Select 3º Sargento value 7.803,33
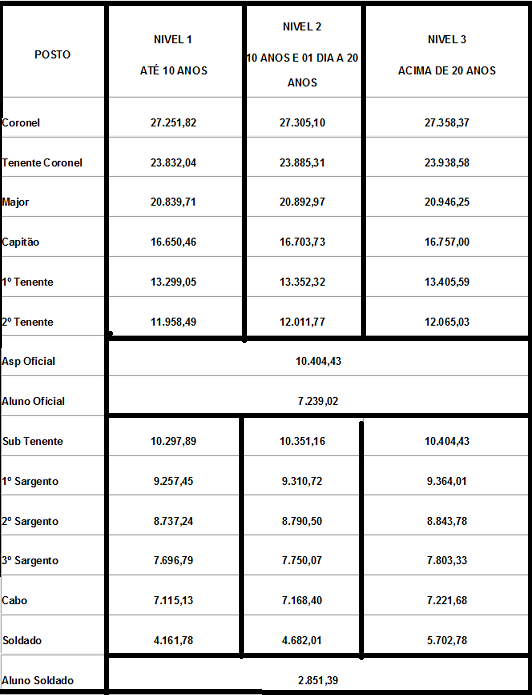This screenshot has width=532, height=695. 446,560
